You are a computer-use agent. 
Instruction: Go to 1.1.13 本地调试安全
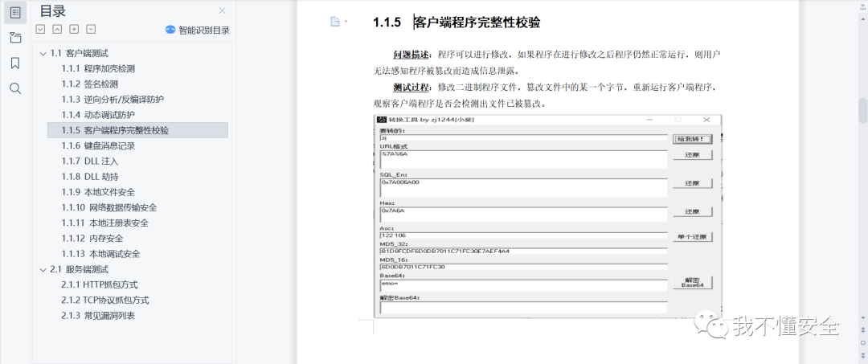pos(100,255)
